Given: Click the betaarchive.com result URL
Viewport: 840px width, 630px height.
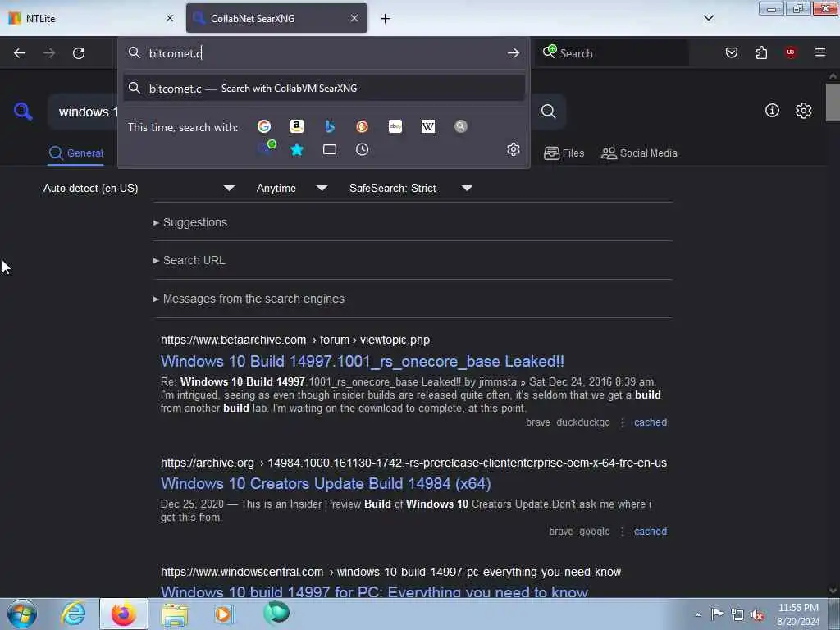Looking at the screenshot, I should coord(295,340).
